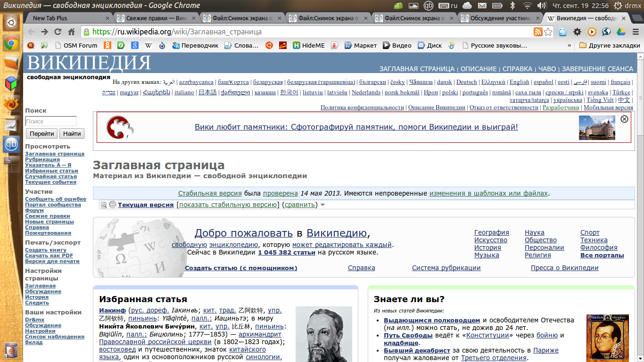
Task: Open the Trash in the launcher
Action: pos(11,350)
